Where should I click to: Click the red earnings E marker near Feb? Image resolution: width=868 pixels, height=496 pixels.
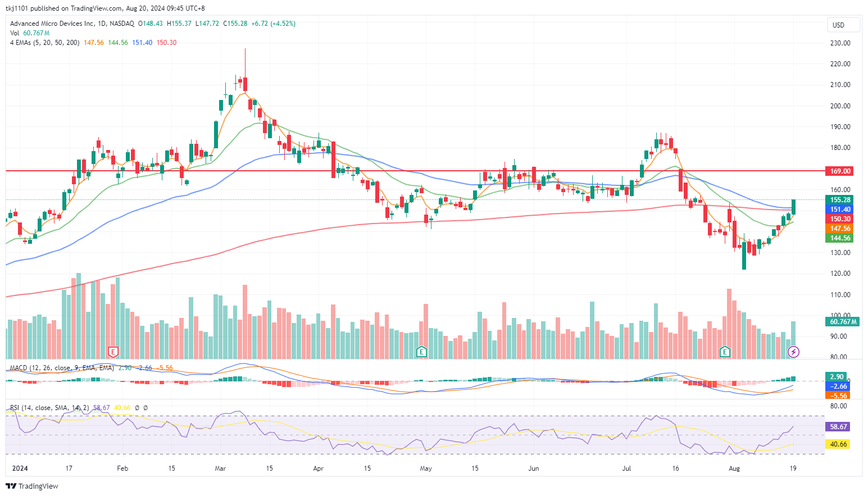(113, 352)
